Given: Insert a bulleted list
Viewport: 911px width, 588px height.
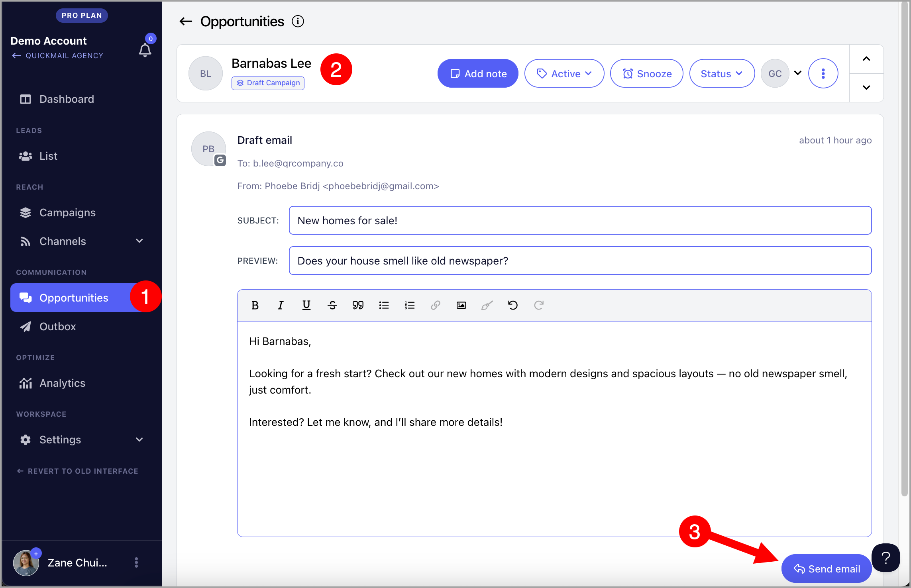Looking at the screenshot, I should 384,305.
